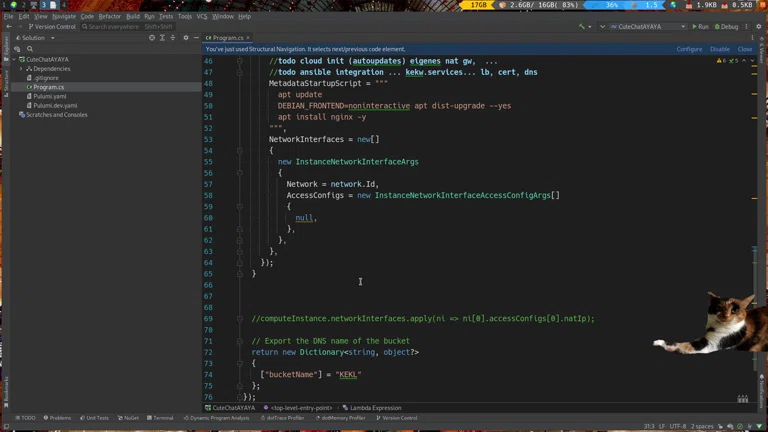Toggle fold marker at line 46
This screenshot has height=432, width=768.
pos(240,61)
